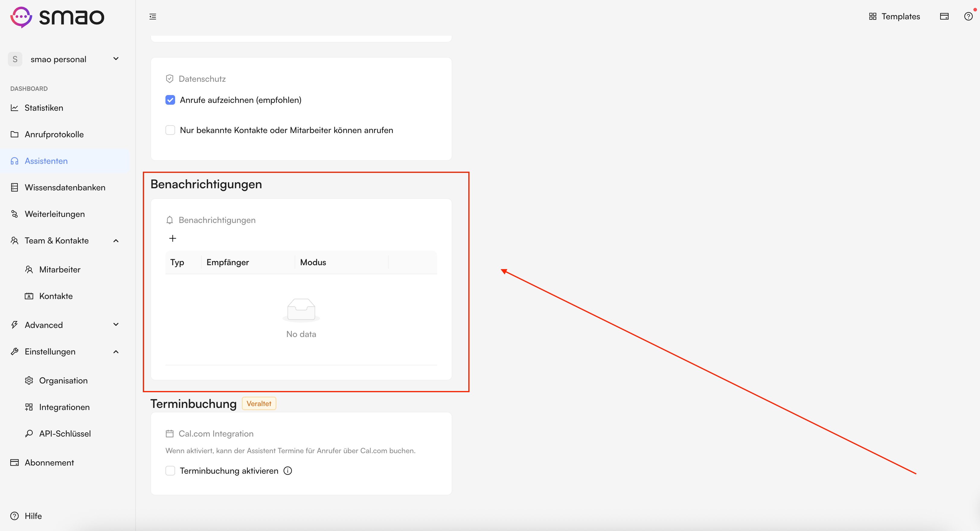This screenshot has height=531, width=980.
Task: Uncheck Anrufe aufzeichnen (empfohlen)
Action: click(x=170, y=100)
